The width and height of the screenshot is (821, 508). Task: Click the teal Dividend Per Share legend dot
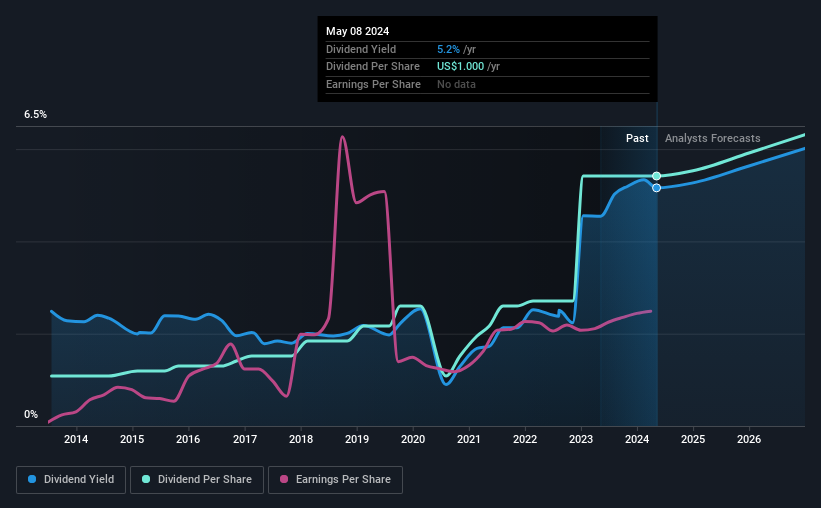[146, 479]
